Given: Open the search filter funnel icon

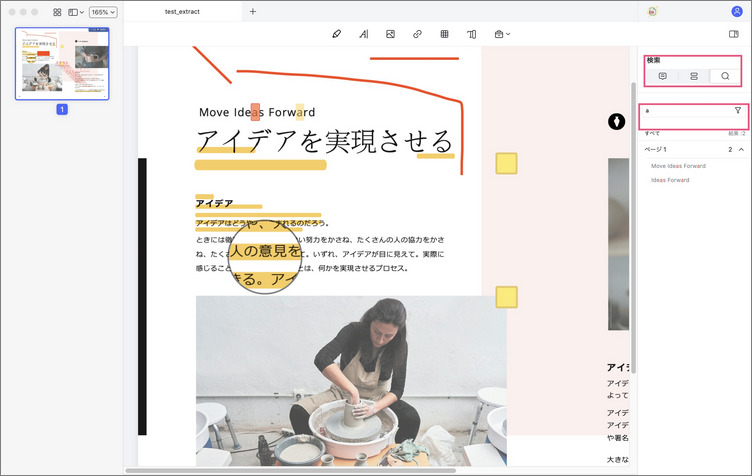Looking at the screenshot, I should point(738,111).
